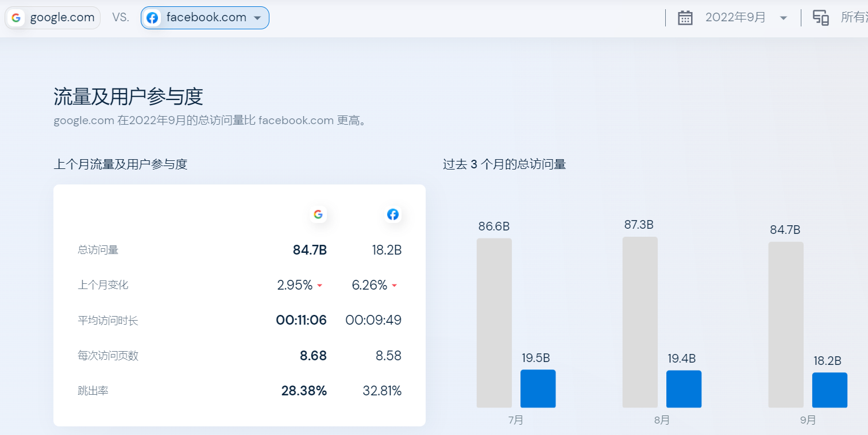Click the summary sentence about google.com visits
The image size is (868, 435).
(210, 121)
